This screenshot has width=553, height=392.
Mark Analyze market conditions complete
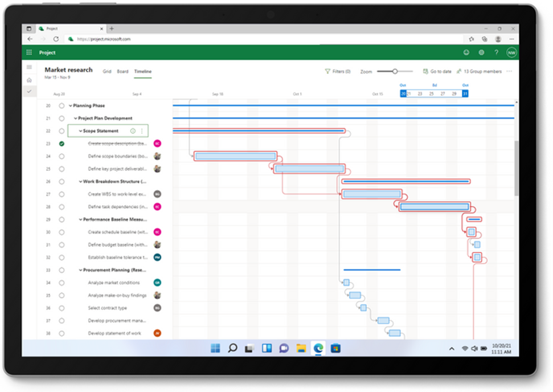pyautogui.click(x=62, y=283)
